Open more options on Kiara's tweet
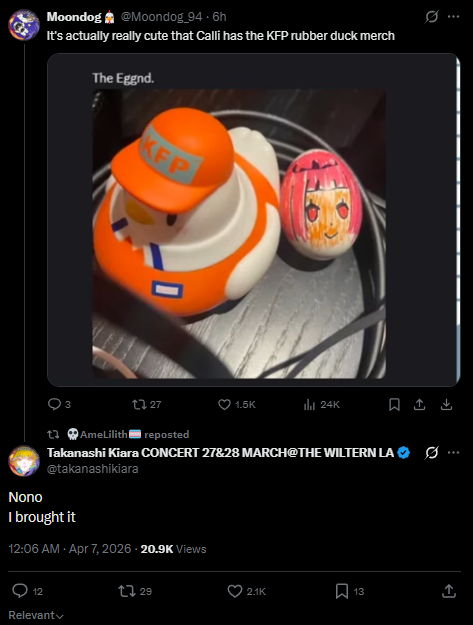Screen dimensions: 473x625 pyautogui.click(x=453, y=453)
